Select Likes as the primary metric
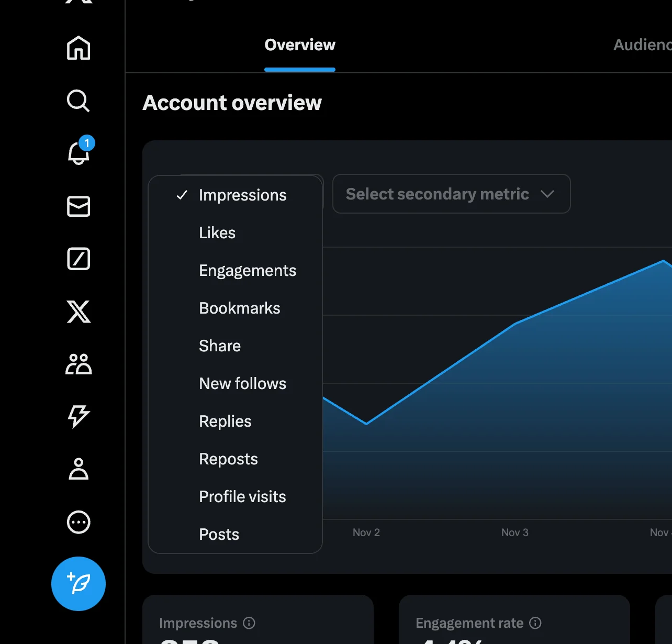This screenshot has height=644, width=672. 217,232
